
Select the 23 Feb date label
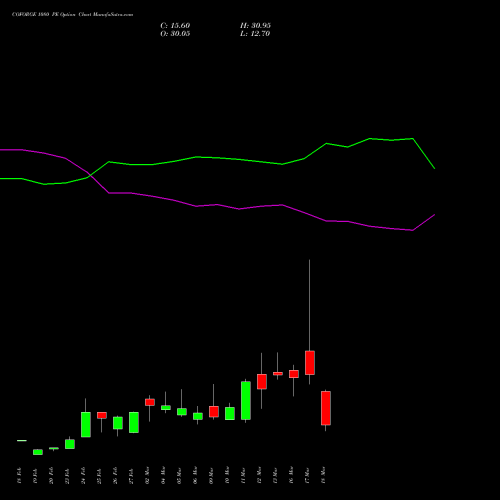67,476
